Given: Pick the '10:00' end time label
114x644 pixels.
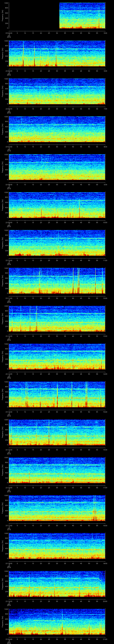Looking at the screenshot, I should pyautogui.click(x=105, y=223).
